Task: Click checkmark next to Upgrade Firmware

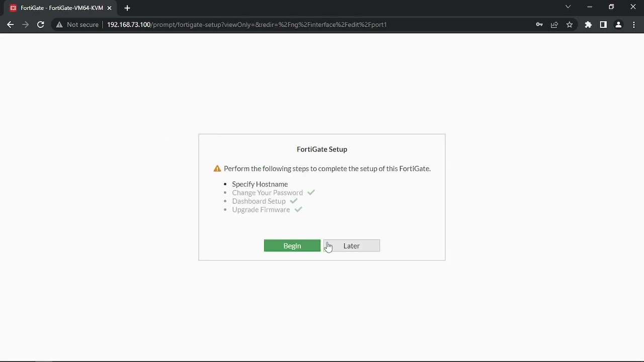Action: [298, 210]
